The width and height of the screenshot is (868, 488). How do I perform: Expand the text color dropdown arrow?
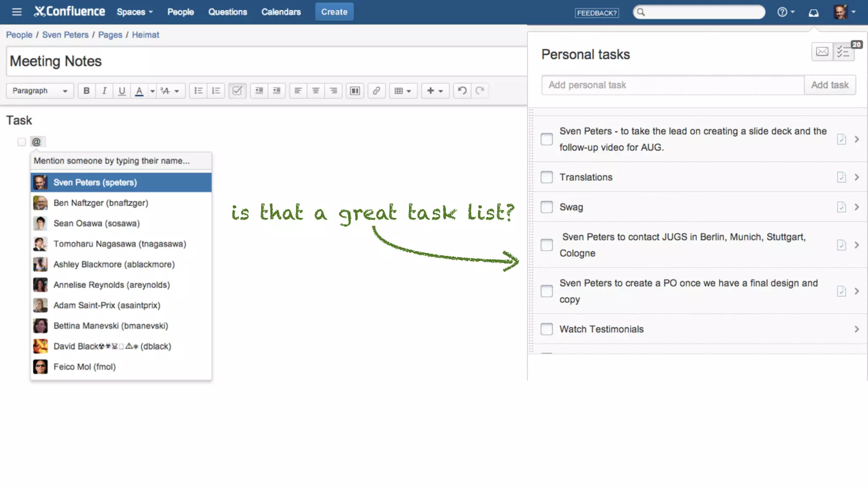tap(152, 91)
